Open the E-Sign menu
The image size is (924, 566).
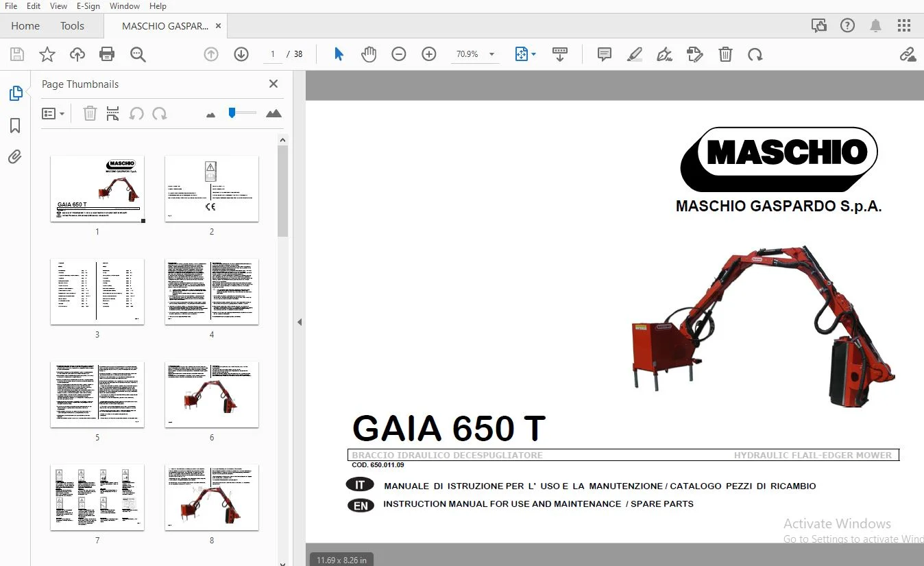[x=88, y=5]
